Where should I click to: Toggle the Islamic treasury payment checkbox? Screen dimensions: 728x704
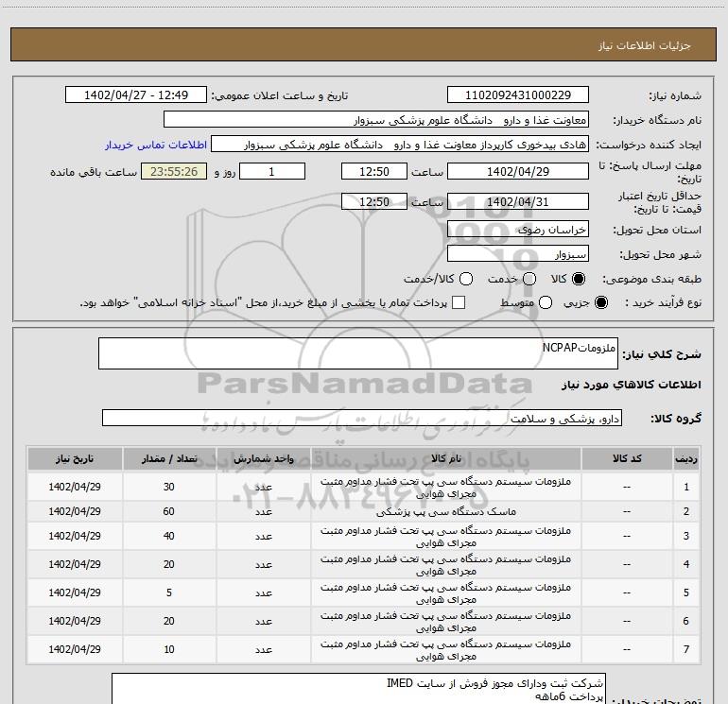point(459,302)
